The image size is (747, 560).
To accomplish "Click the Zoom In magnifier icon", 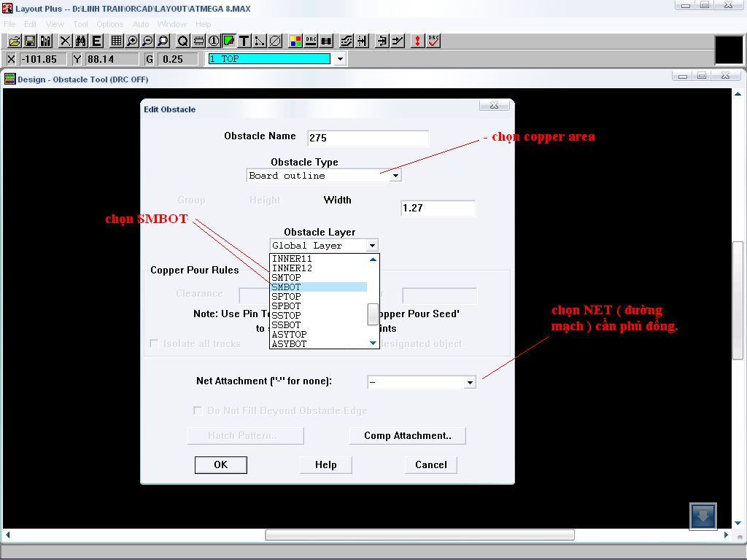I will pos(131,42).
